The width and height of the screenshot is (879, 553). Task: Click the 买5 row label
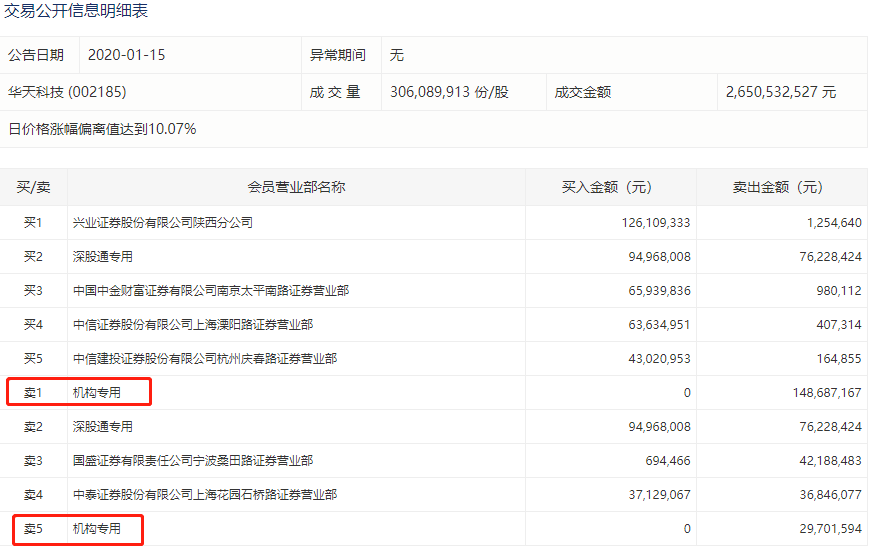(33, 359)
